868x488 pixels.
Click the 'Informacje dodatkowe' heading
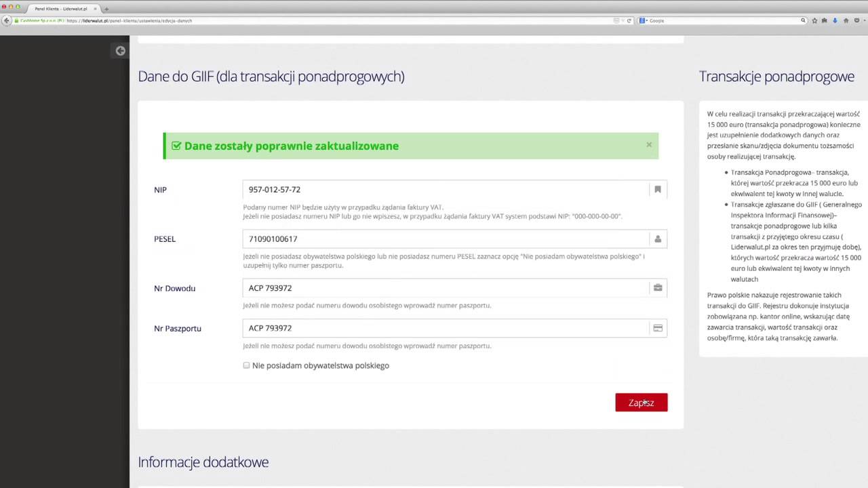pos(203,462)
